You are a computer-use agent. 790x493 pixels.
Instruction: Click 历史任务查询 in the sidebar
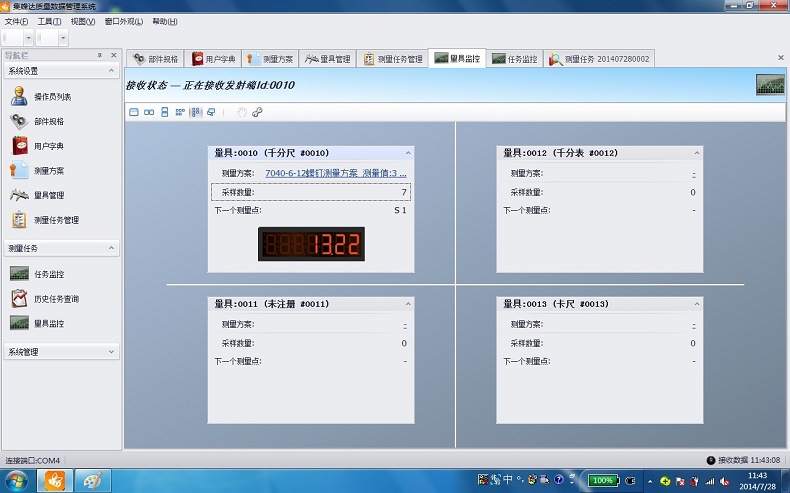click(56, 299)
